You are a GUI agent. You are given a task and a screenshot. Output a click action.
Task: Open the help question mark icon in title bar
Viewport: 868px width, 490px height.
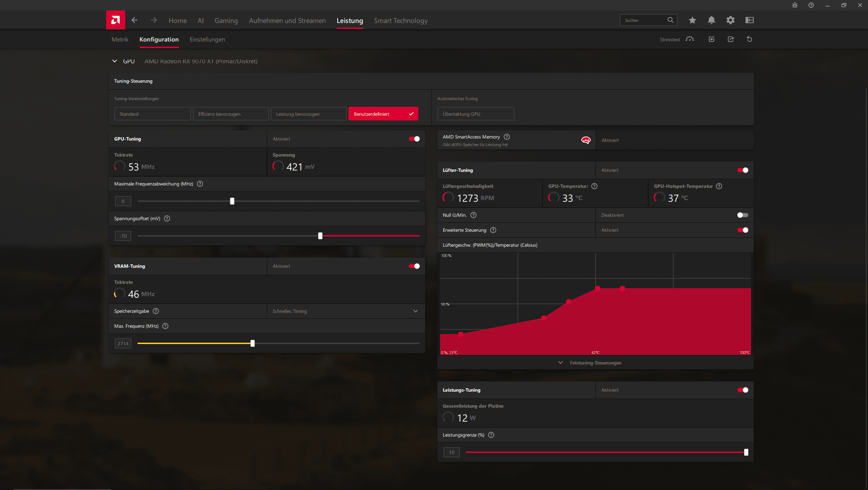(x=811, y=5)
